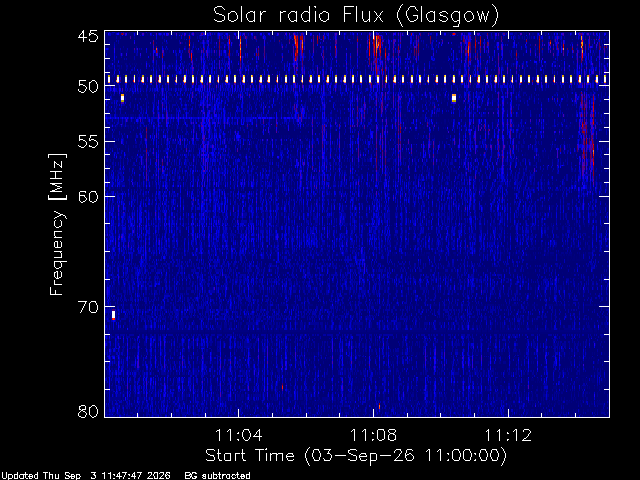Click the small red spot near 80 MHz at 11:08
This screenshot has height=480, width=640.
pyautogui.click(x=380, y=407)
